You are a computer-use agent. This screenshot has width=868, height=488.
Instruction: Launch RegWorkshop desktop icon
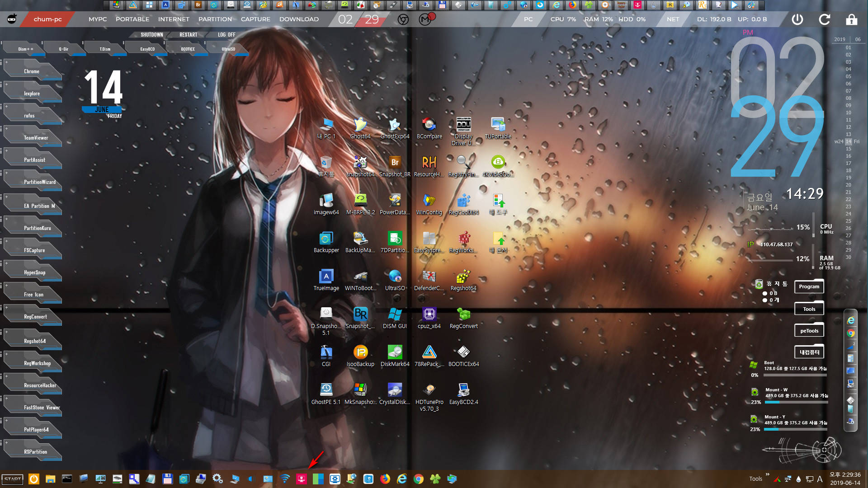tap(463, 242)
